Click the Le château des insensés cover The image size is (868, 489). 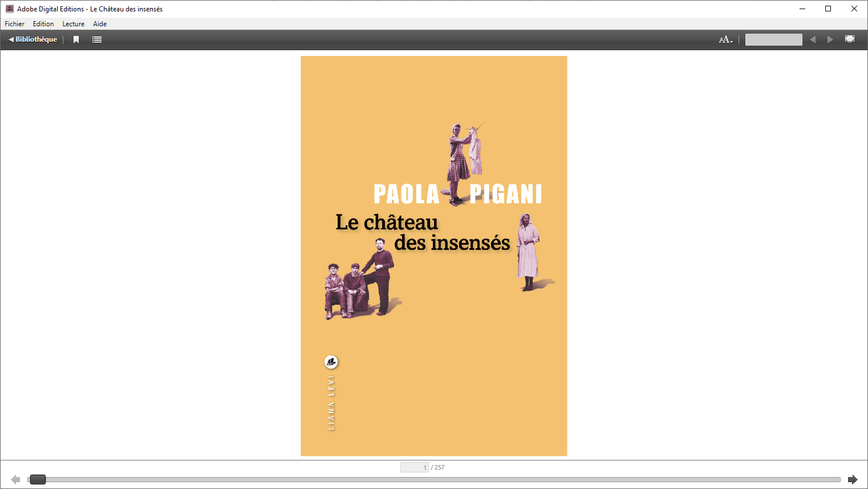pyautogui.click(x=433, y=256)
